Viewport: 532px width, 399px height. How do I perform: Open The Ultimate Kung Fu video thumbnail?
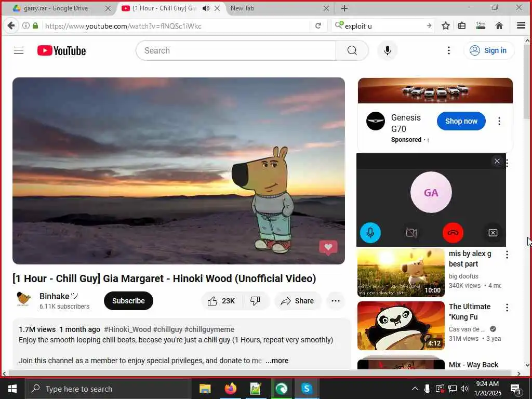401,326
